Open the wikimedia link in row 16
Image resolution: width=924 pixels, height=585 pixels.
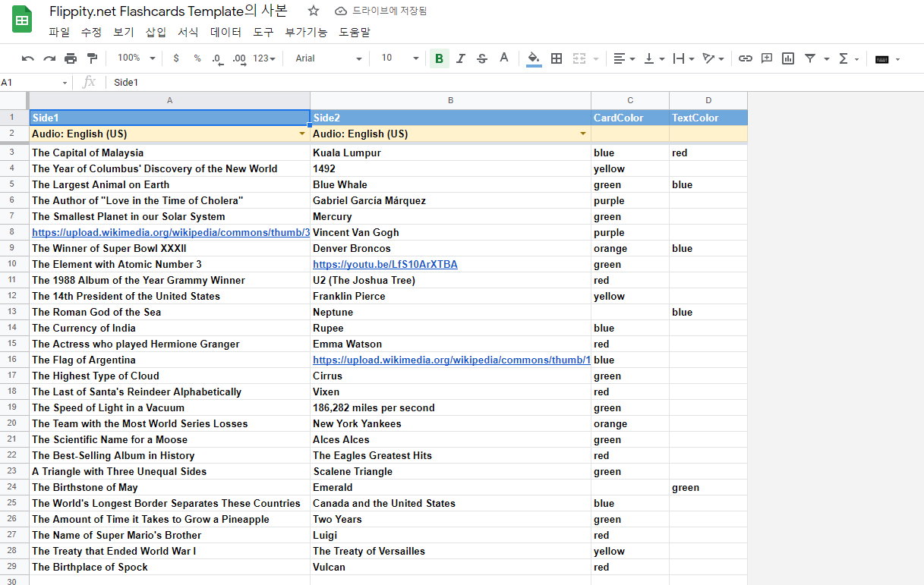tap(452, 360)
